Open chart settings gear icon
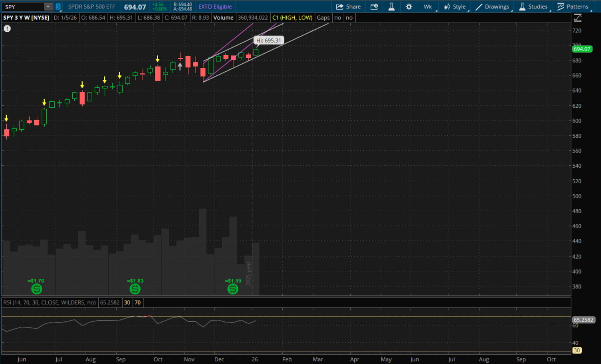Image resolution: width=601 pixels, height=364 pixels. coord(409,7)
